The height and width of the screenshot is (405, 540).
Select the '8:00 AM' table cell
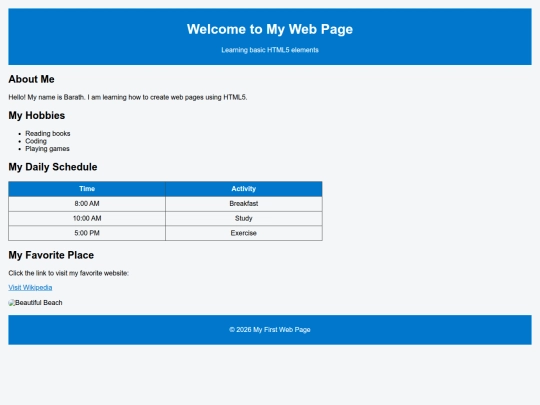[87, 204]
